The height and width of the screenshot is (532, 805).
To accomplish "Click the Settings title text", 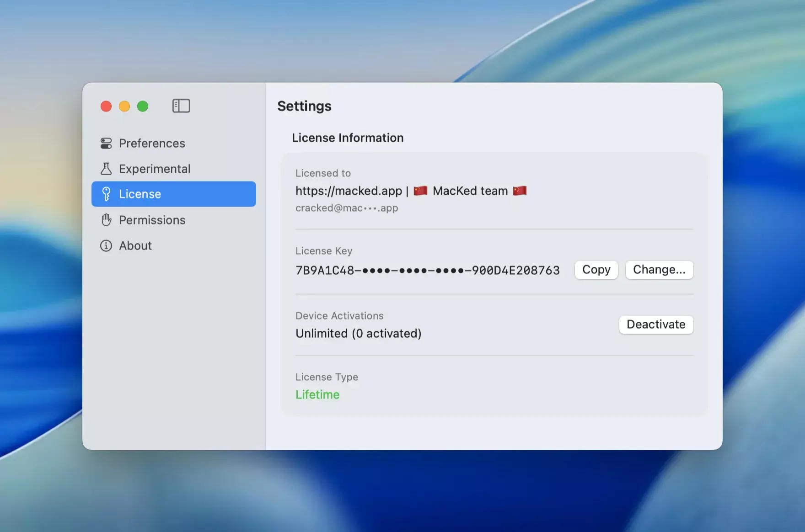I will coord(304,106).
